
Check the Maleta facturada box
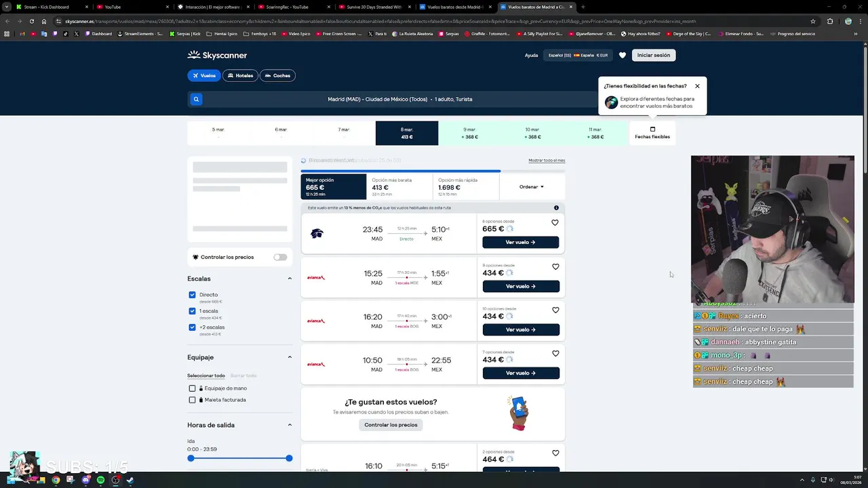point(192,400)
